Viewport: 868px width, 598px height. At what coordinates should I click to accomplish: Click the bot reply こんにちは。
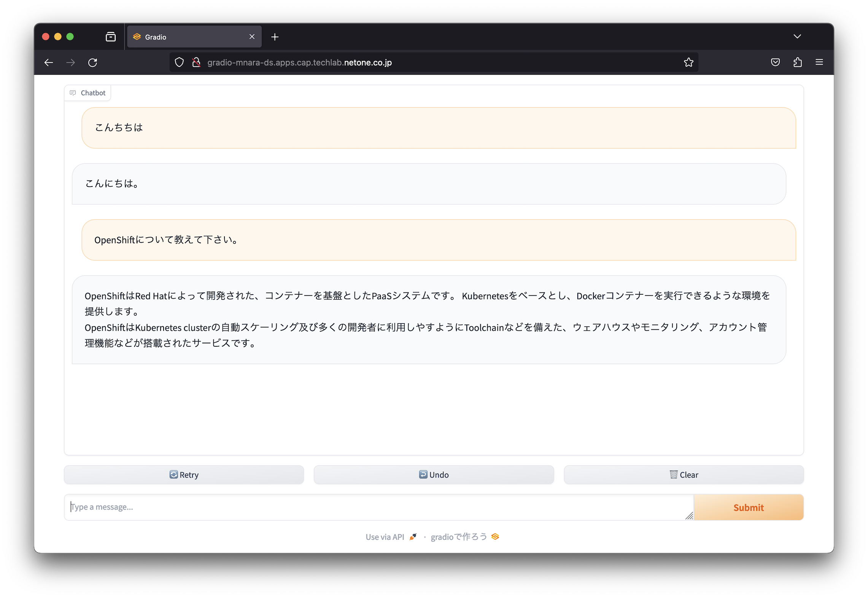(429, 184)
